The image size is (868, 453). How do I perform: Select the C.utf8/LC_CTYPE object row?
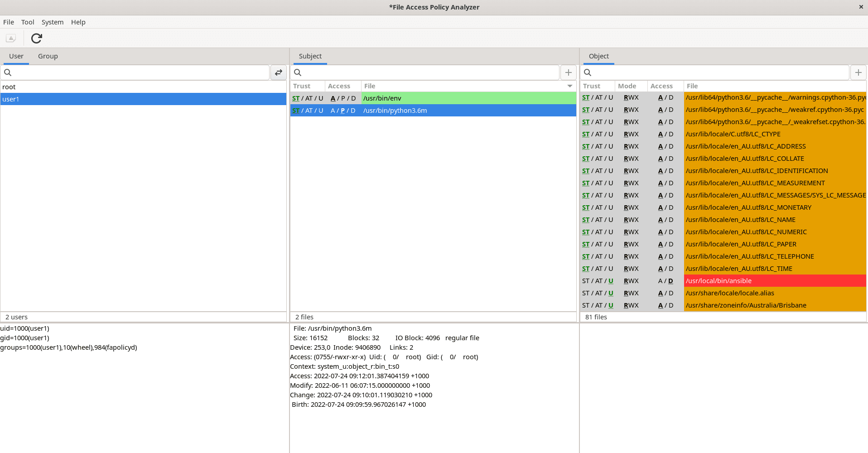click(x=723, y=134)
